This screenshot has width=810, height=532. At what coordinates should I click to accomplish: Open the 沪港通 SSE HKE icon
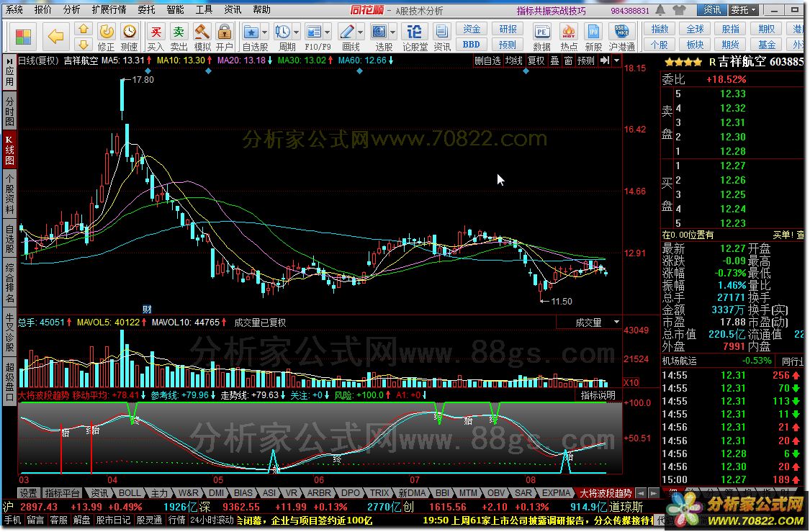[621, 32]
